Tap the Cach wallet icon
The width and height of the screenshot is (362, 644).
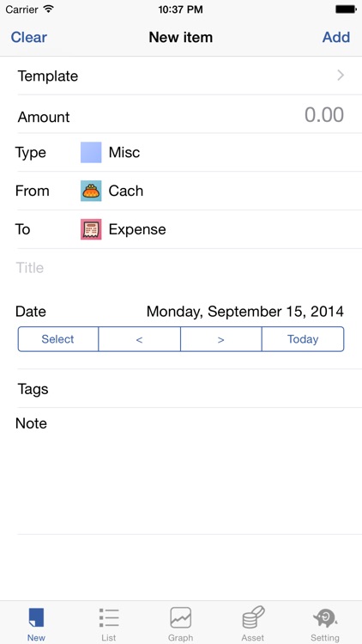tap(91, 191)
